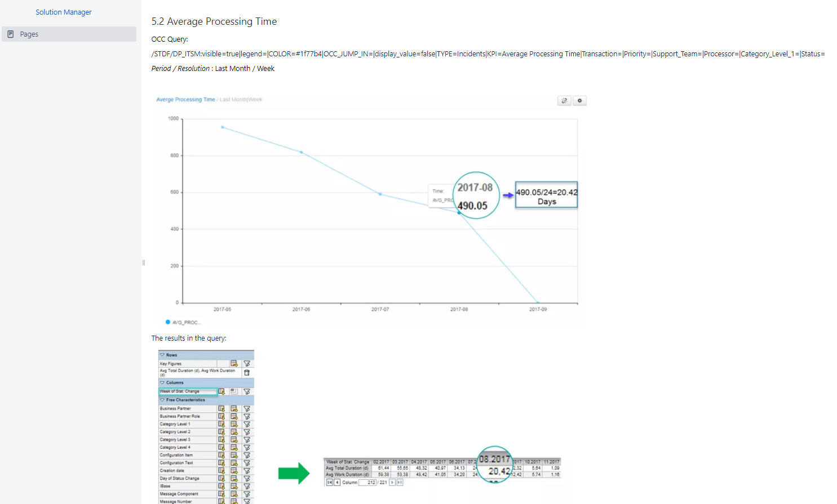Click the Averge Processing Time chart title
This screenshot has width=837, height=504.
tap(185, 100)
